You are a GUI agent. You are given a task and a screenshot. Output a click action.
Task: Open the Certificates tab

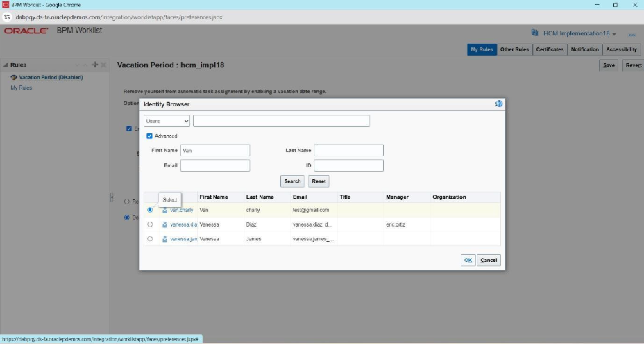(550, 49)
